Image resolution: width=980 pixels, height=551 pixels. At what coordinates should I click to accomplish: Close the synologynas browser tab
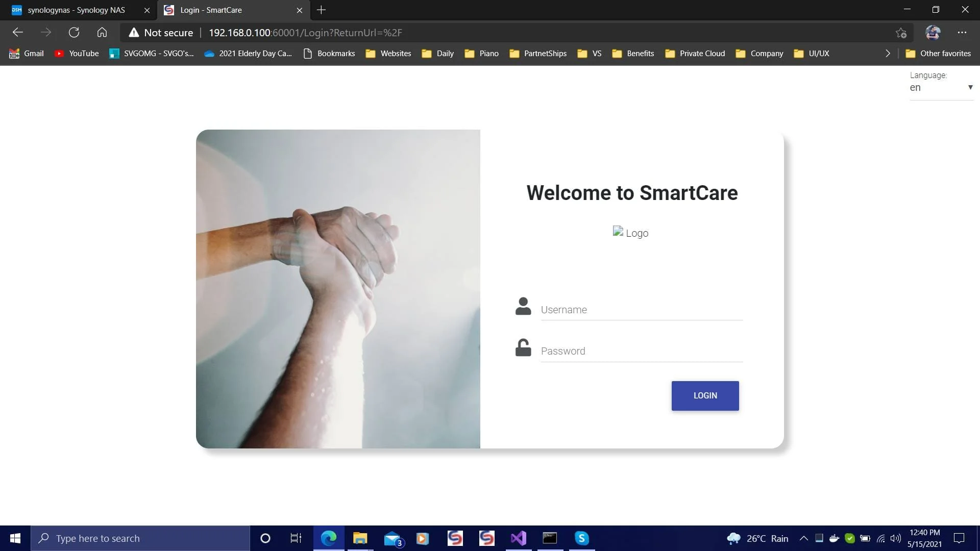point(147,10)
